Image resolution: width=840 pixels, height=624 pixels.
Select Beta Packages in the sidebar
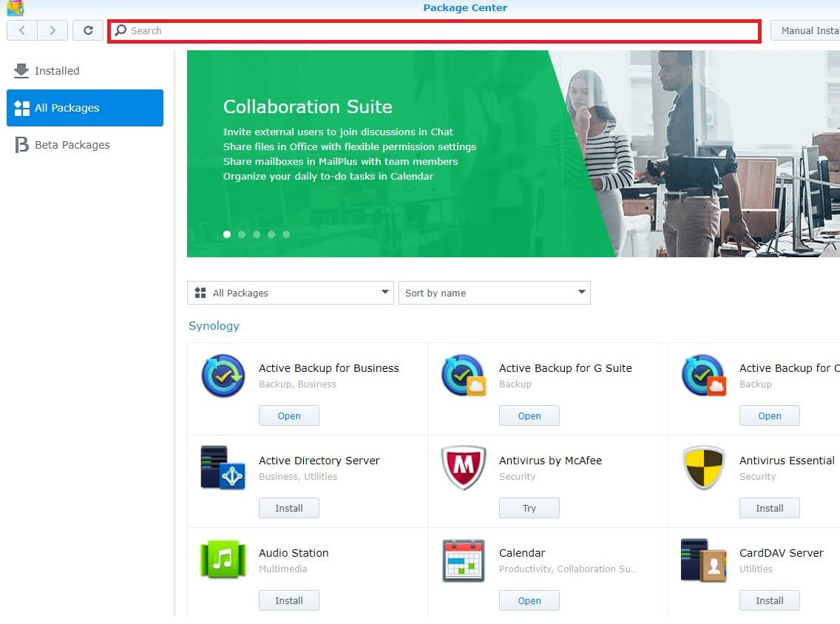pyautogui.click(x=84, y=145)
